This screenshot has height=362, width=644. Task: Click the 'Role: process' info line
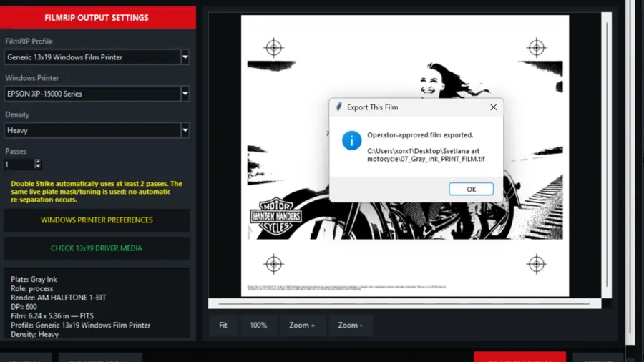[32, 288]
